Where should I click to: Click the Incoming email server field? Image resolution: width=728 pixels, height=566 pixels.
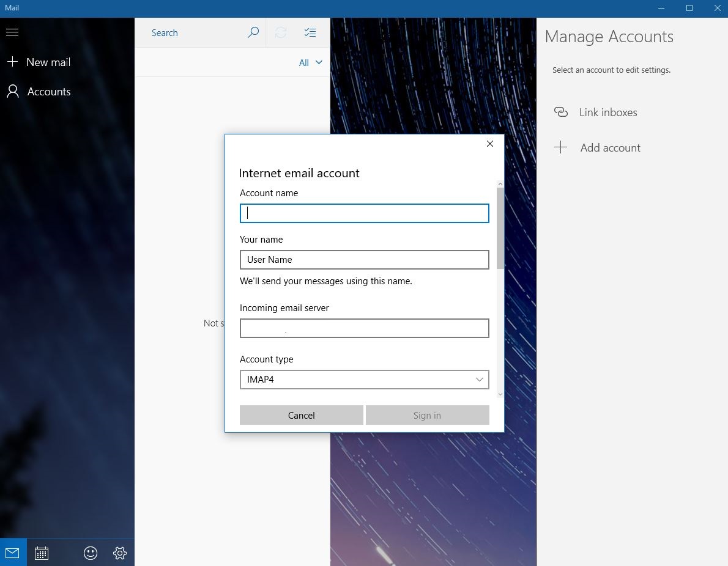click(364, 328)
